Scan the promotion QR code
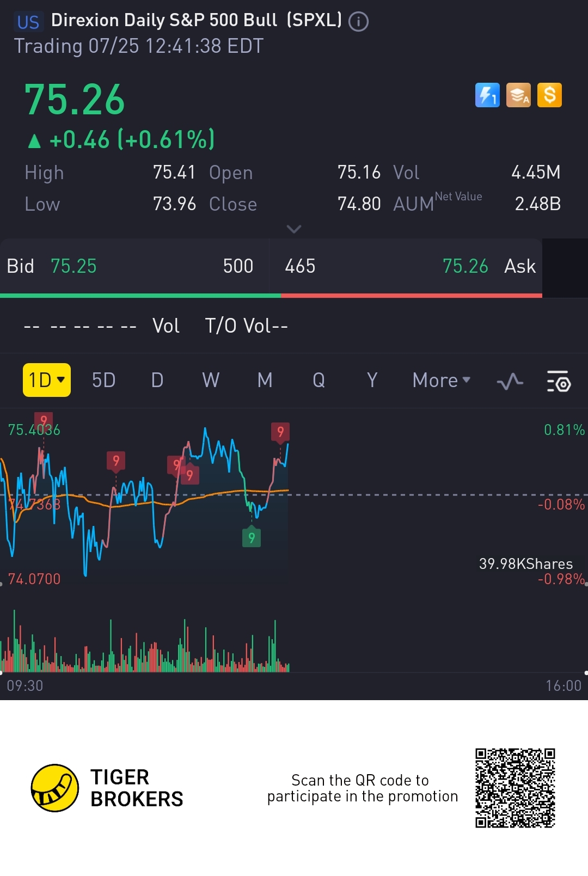Screen dimensions: 588x876 (x=515, y=788)
